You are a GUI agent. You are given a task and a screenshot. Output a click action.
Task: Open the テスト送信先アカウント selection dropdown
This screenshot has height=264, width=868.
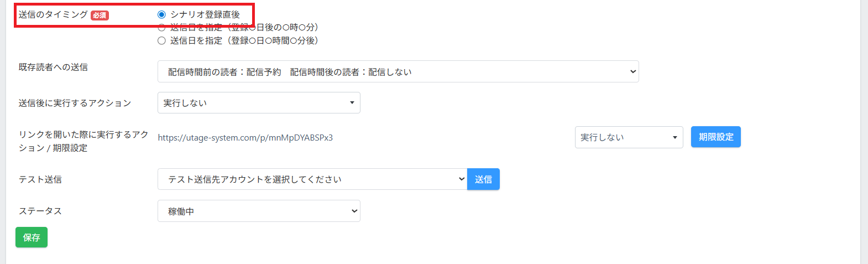(x=312, y=179)
